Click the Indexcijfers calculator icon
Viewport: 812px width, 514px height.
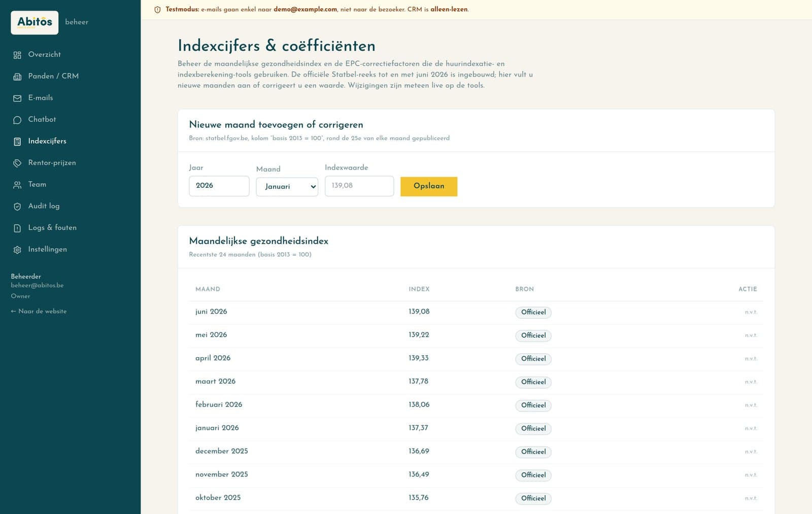tap(17, 142)
